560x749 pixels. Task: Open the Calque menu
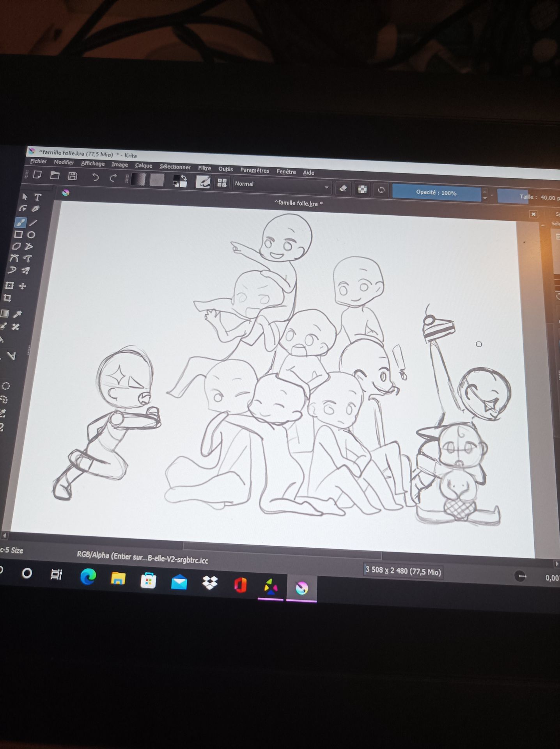point(144,165)
